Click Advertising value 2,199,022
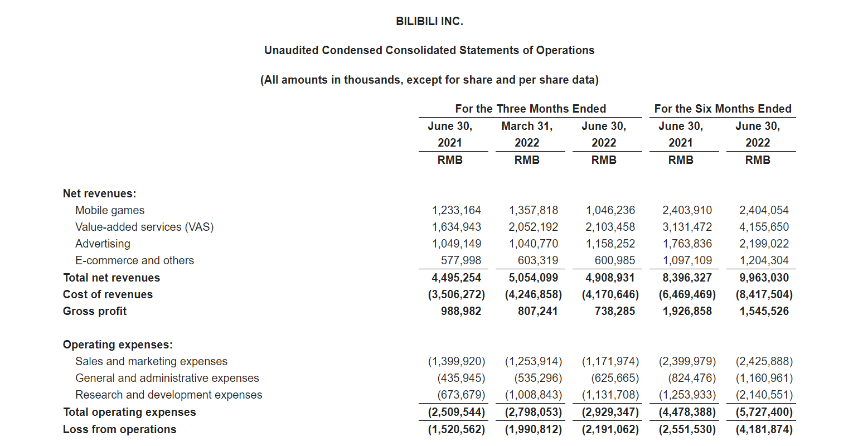The image size is (868, 446). pyautogui.click(x=764, y=244)
